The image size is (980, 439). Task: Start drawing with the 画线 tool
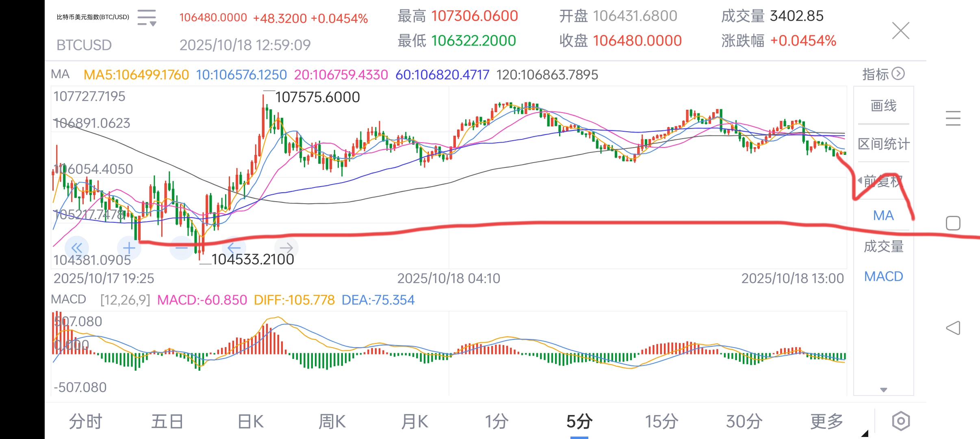tap(882, 105)
